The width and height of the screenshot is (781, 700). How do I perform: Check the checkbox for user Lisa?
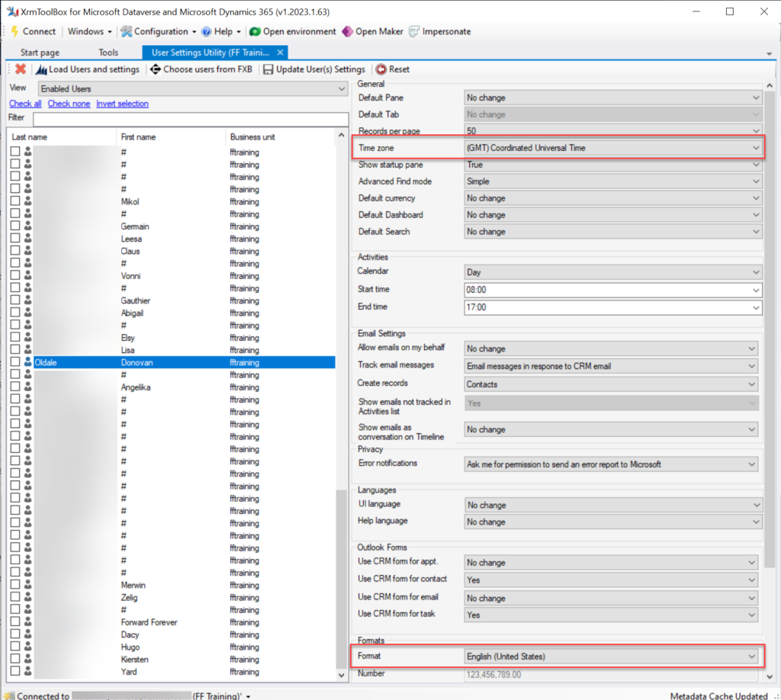(15, 349)
